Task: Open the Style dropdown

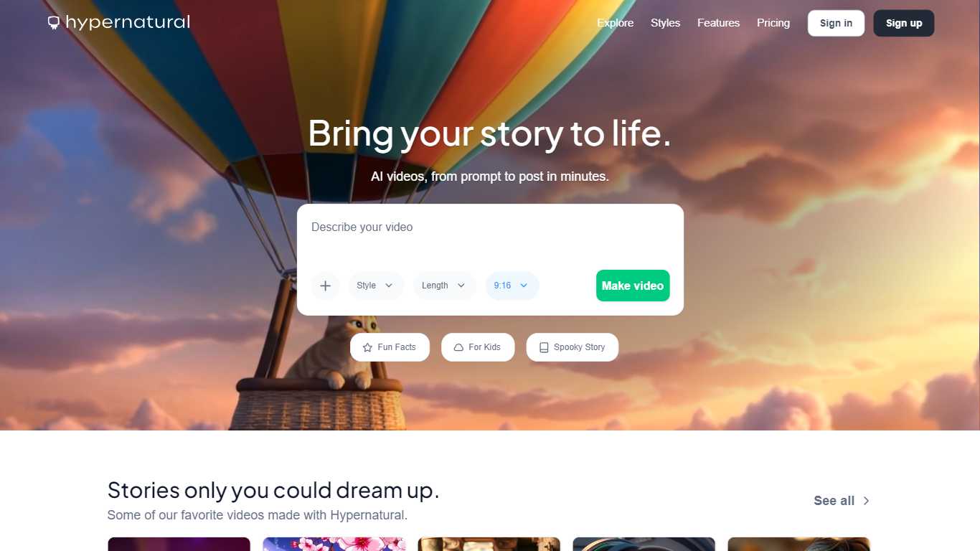Action: click(x=376, y=286)
